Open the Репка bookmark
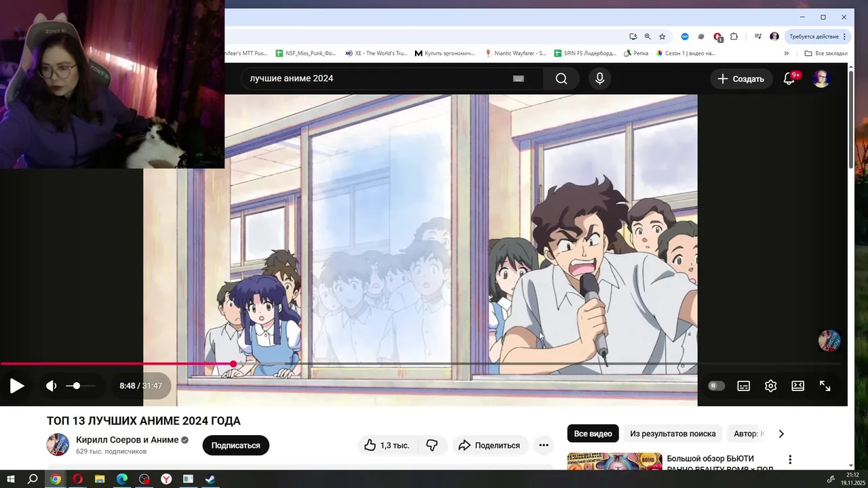 (636, 53)
